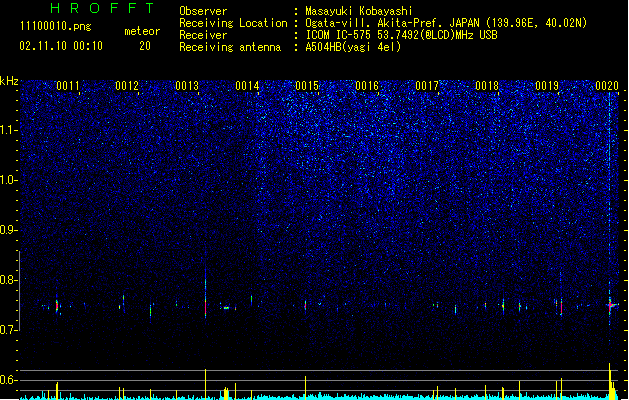This screenshot has width=629, height=400.
Task: Click the 0.8 frequency axis label
Action: tap(8, 280)
